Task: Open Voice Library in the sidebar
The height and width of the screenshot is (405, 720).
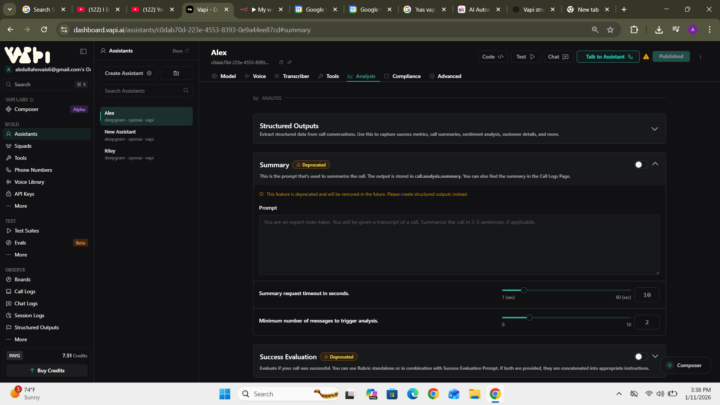Action: click(29, 182)
